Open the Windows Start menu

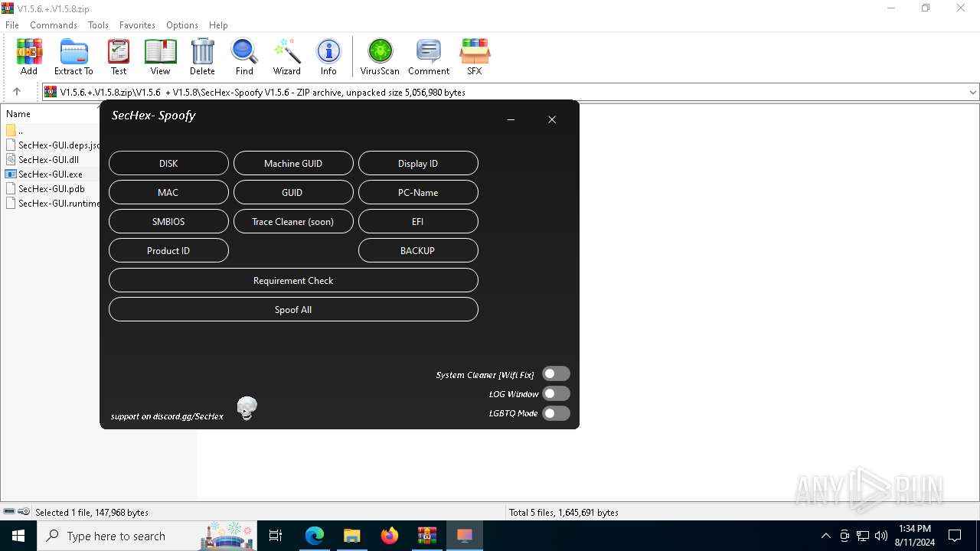coord(18,536)
